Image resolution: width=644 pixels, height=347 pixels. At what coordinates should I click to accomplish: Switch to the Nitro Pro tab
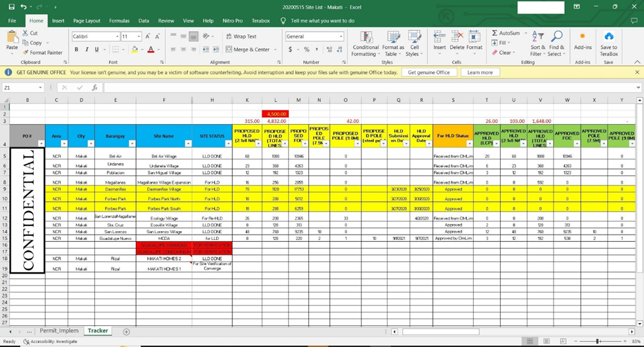click(233, 20)
